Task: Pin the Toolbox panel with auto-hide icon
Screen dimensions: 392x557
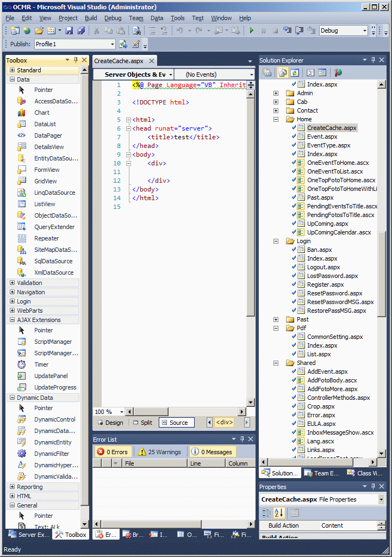Action: coord(76,60)
